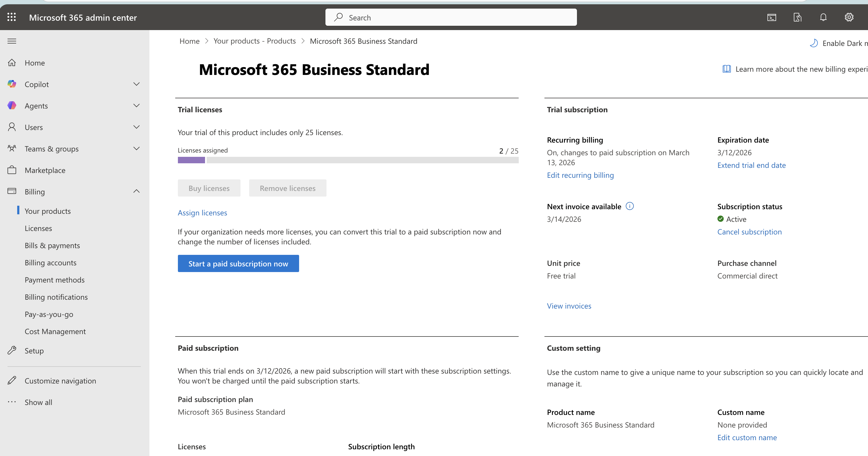Open Cloud Shell terminal icon in header
The width and height of the screenshot is (868, 456).
772,17
